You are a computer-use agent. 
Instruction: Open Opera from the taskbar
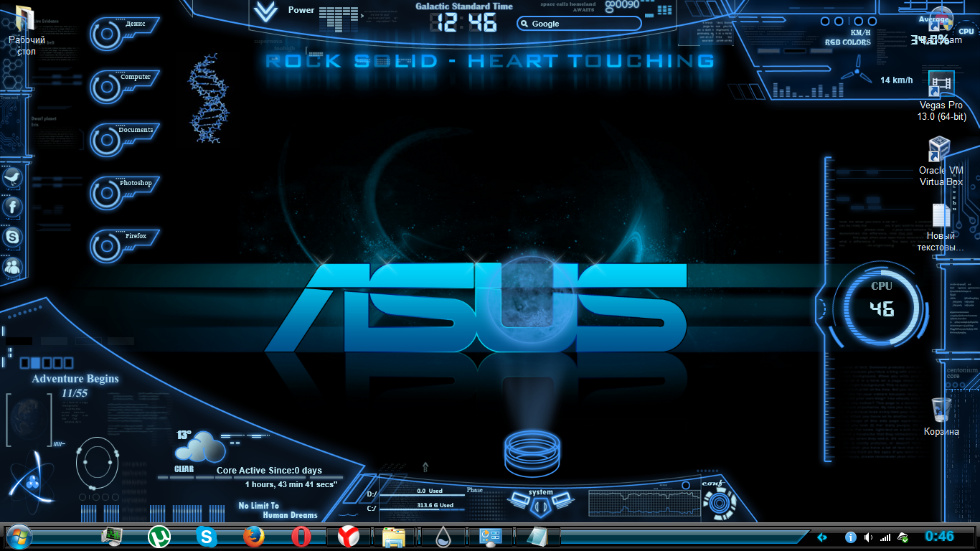[x=301, y=536]
